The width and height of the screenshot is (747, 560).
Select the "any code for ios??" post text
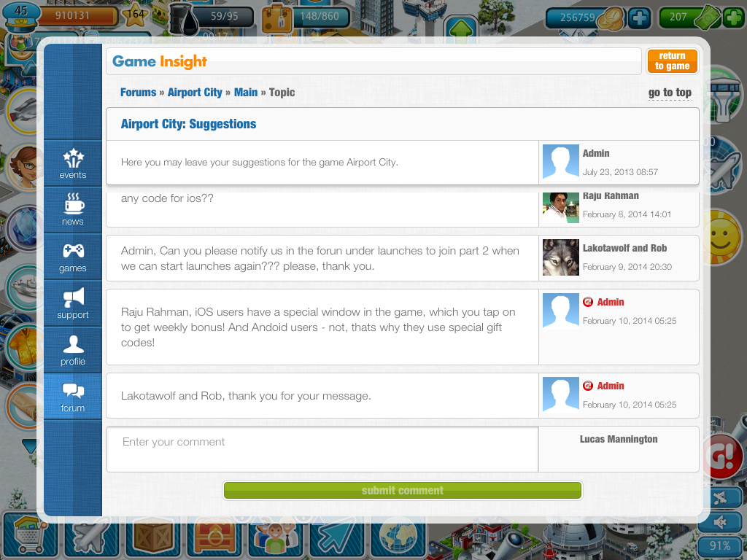point(167,198)
